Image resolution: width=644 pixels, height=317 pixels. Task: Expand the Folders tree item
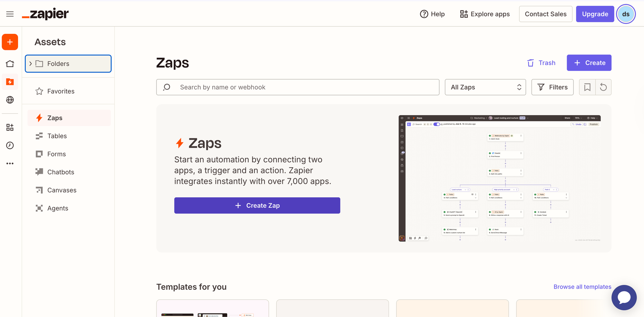point(31,64)
